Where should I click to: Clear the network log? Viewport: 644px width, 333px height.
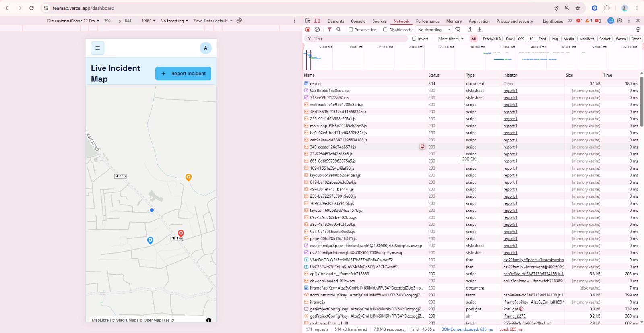pyautogui.click(x=317, y=29)
